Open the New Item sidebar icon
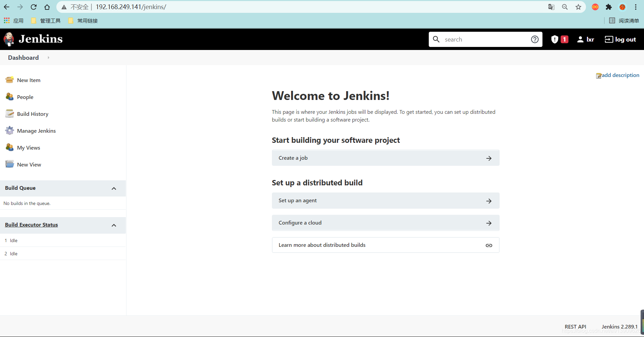Screen dimensions: 644x337 tap(9, 80)
